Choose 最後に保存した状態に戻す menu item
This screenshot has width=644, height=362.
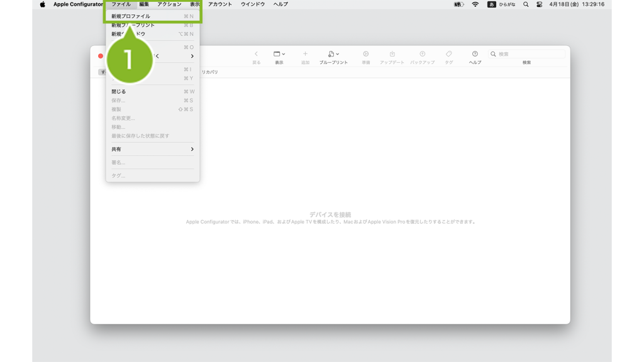[152, 136]
